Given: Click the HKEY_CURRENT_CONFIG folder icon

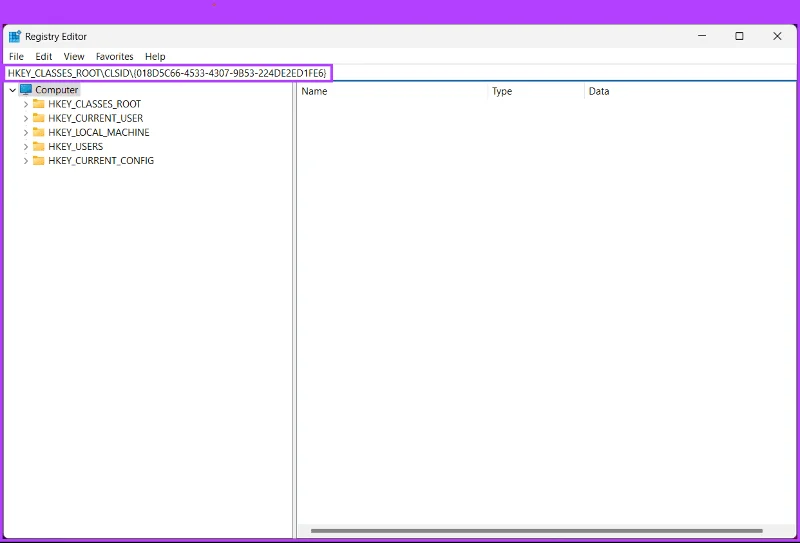Looking at the screenshot, I should pos(39,161).
